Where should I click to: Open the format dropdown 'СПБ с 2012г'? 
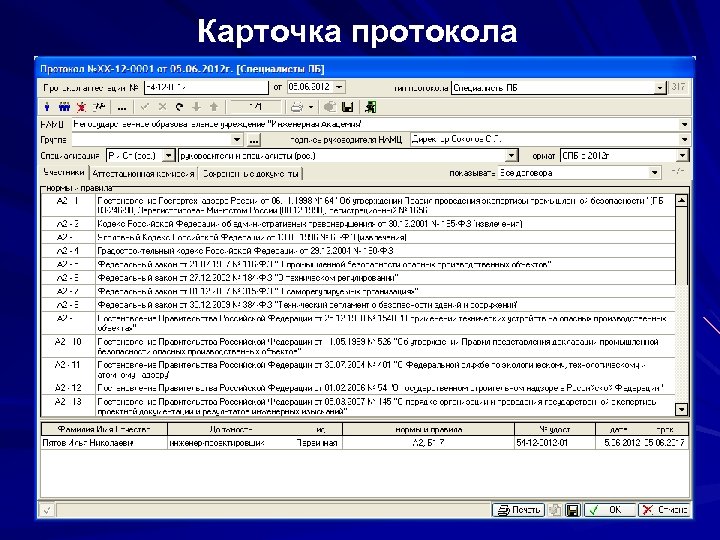682,156
